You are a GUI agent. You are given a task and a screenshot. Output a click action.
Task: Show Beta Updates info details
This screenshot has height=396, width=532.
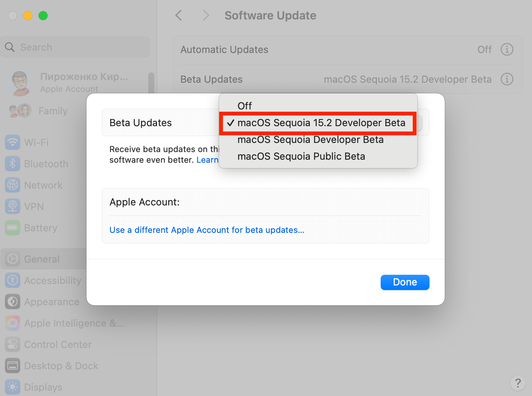click(507, 79)
